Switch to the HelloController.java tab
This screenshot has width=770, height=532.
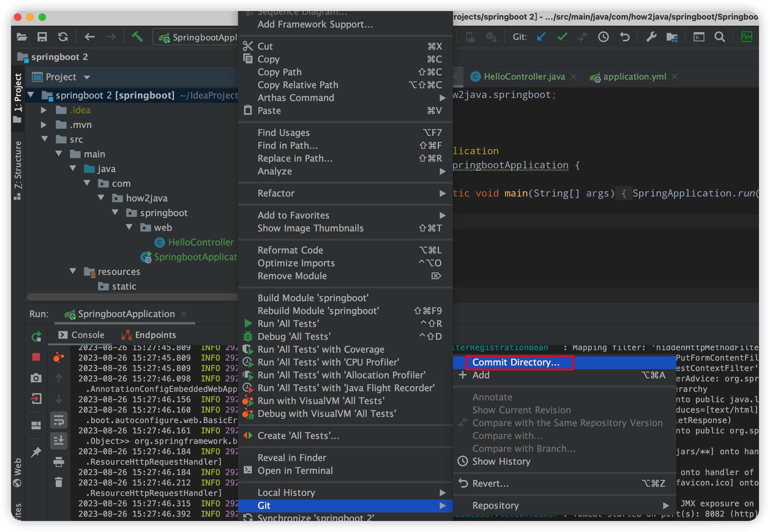point(524,77)
